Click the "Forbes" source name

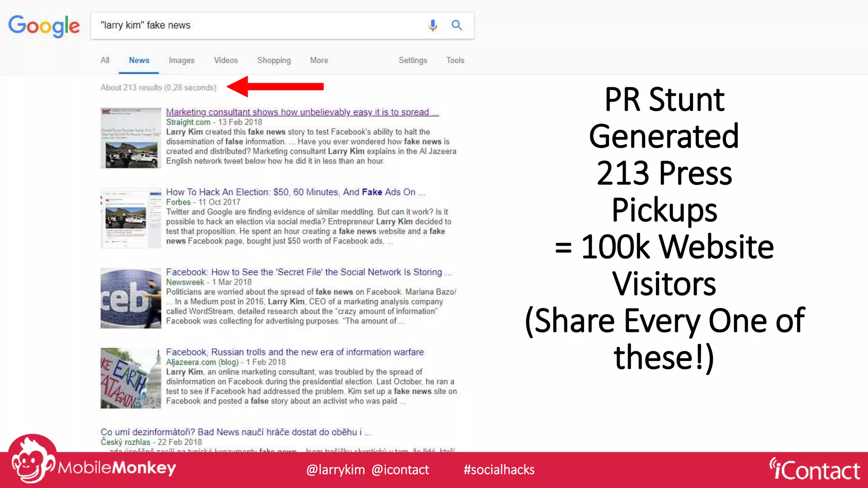pos(178,202)
